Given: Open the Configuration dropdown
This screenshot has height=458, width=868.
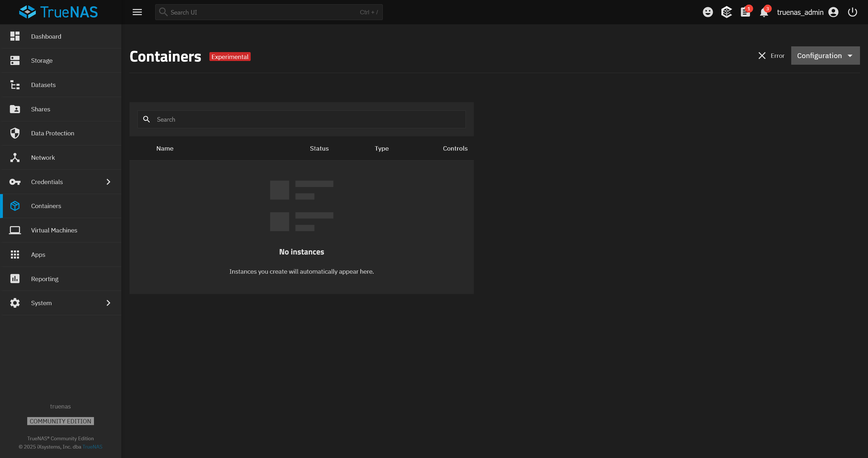Looking at the screenshot, I should click(825, 56).
